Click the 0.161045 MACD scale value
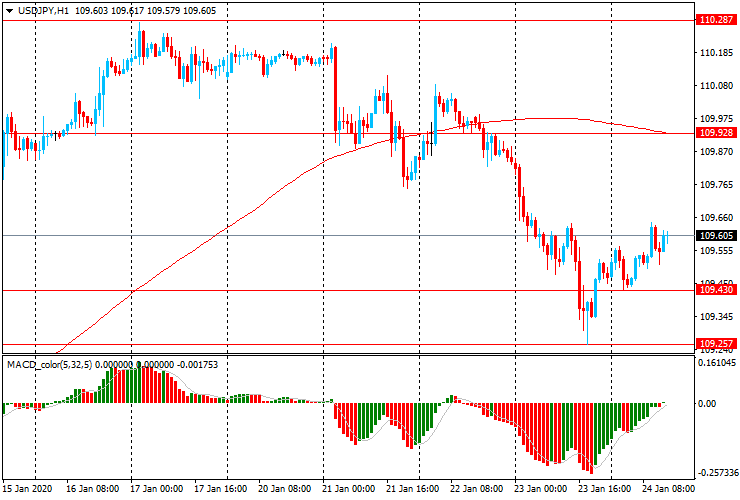 click(717, 363)
